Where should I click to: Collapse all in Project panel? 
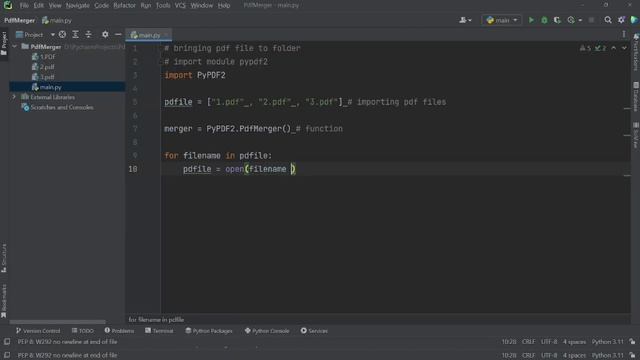pos(89,35)
